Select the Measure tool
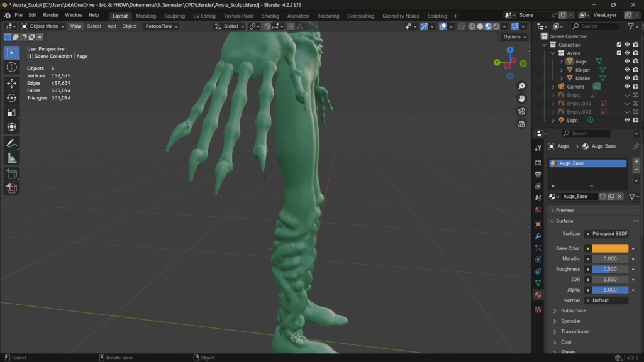The image size is (644, 362). point(11,158)
